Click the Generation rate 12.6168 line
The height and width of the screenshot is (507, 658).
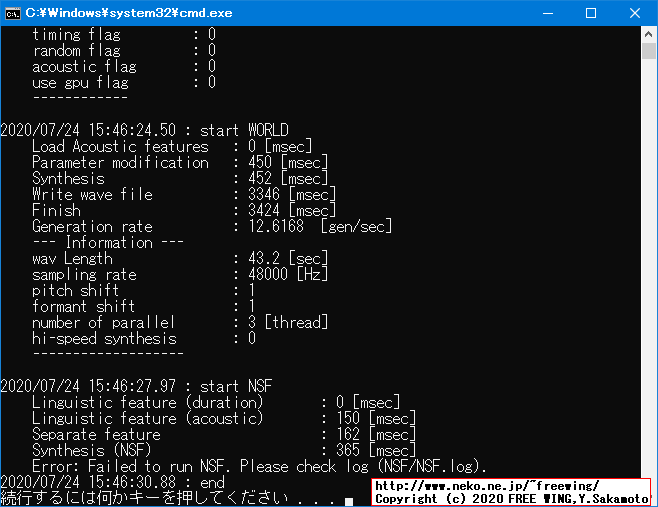click(x=211, y=226)
